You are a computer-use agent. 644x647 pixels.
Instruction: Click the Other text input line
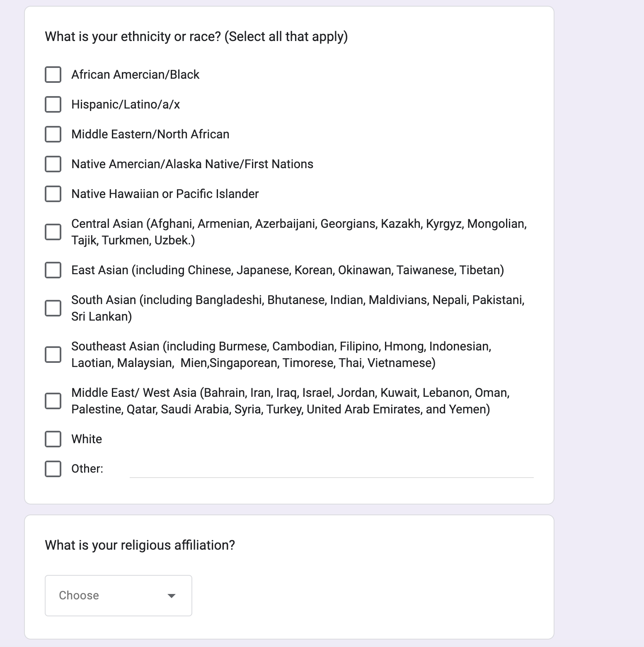point(331,470)
